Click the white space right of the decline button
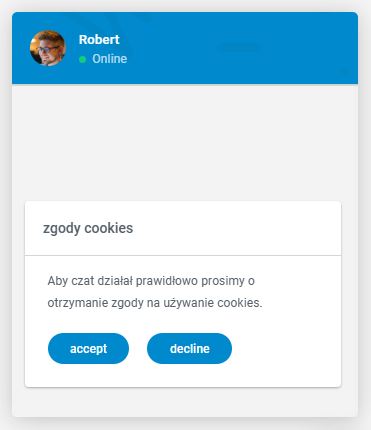Image resolution: width=371 pixels, height=430 pixels. coord(286,348)
